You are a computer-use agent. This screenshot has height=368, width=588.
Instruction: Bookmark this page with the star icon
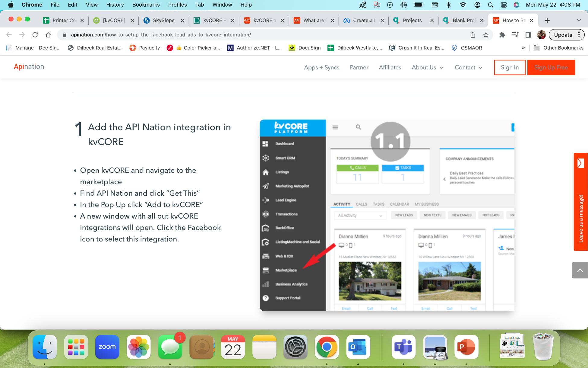tap(486, 35)
